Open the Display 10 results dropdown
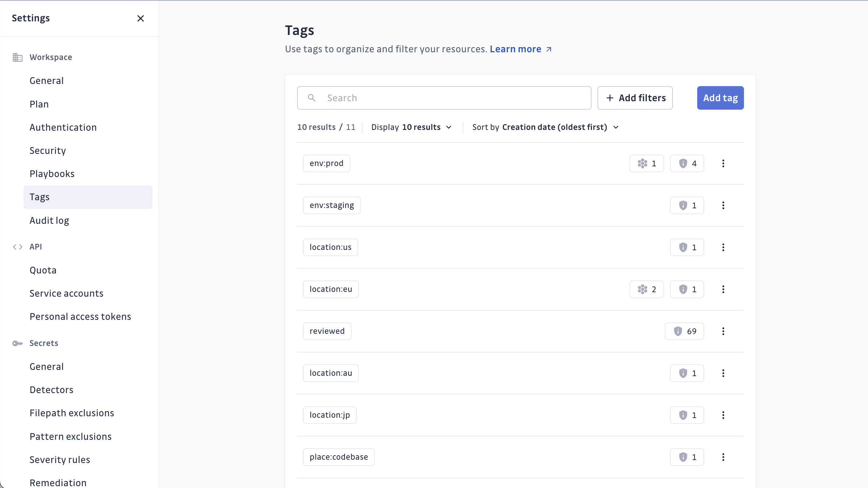 point(411,127)
